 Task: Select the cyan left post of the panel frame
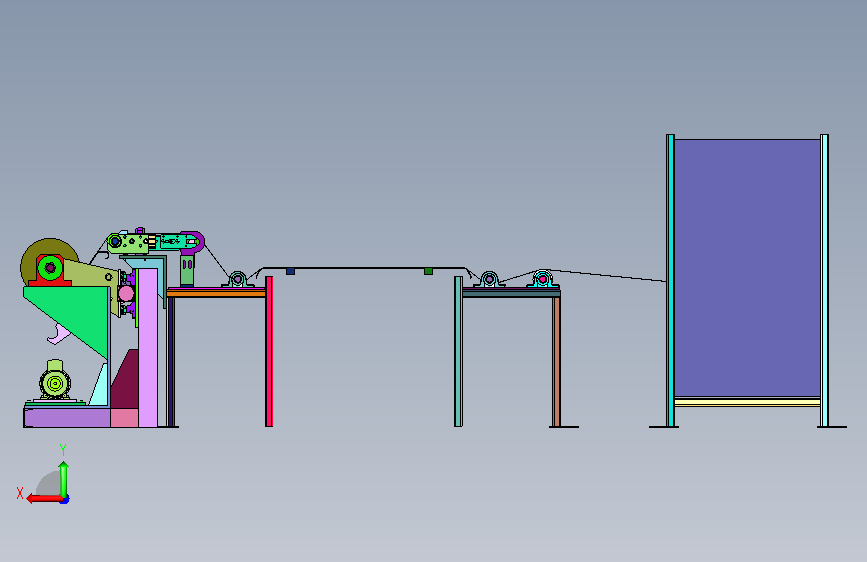(670, 280)
